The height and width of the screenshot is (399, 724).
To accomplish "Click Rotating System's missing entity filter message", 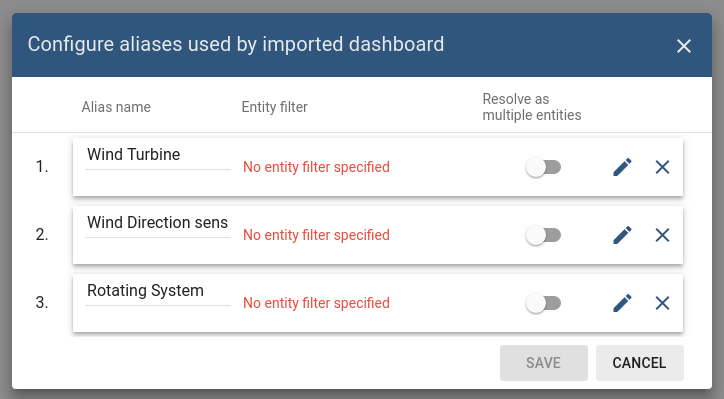I will (316, 303).
